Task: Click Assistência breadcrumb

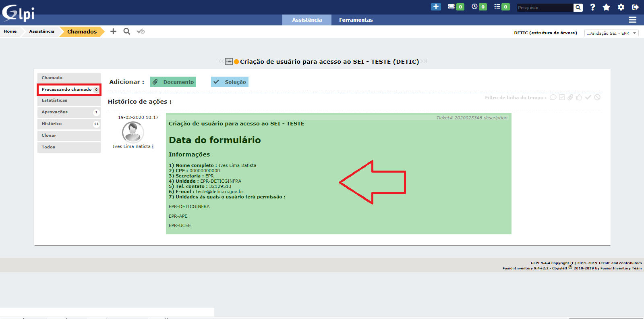Action: coord(41,31)
